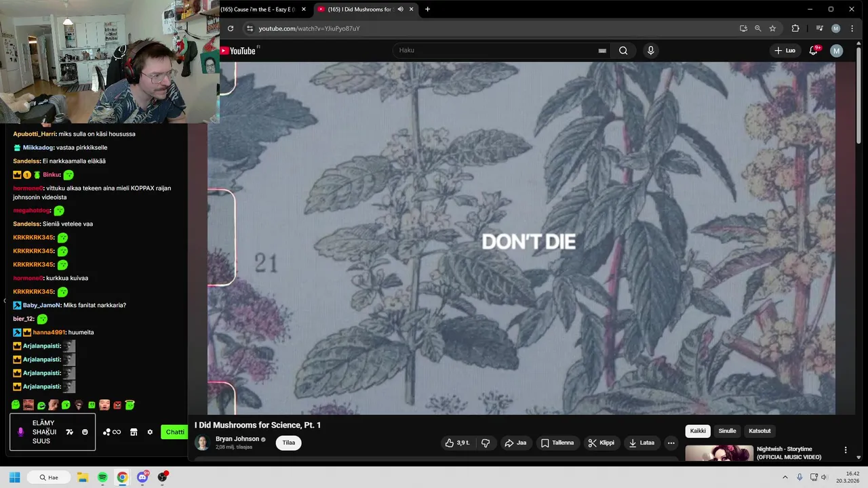
Task: Open Bryan Johnson channel name
Action: (x=237, y=439)
